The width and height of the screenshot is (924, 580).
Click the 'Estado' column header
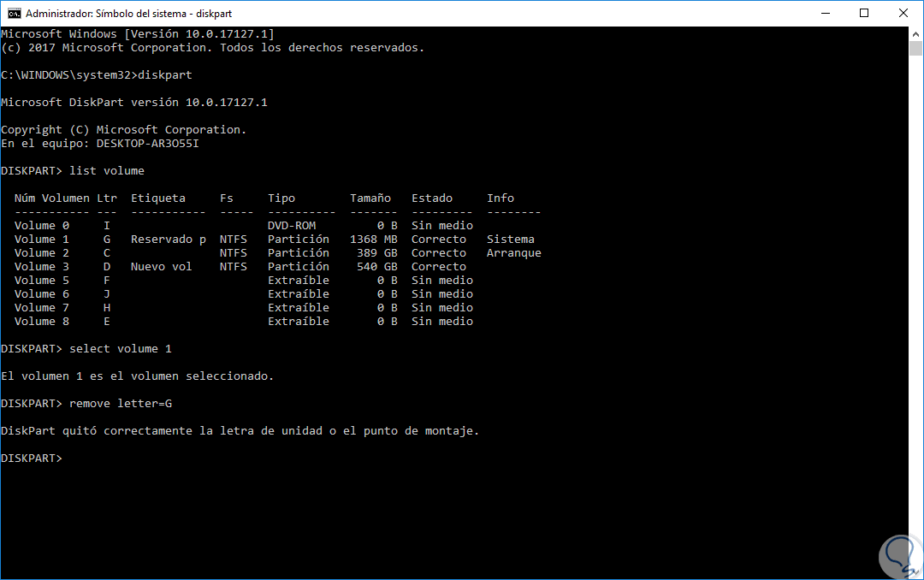pyautogui.click(x=432, y=198)
